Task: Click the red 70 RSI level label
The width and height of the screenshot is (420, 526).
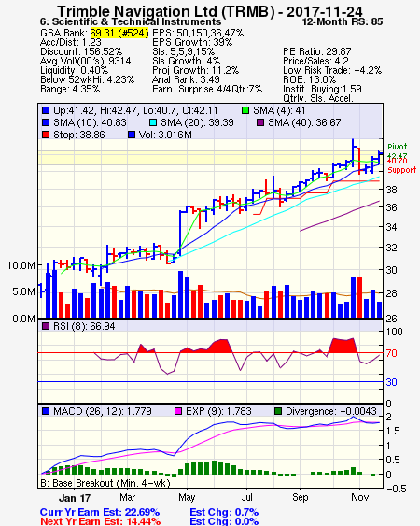Action: 392,353
